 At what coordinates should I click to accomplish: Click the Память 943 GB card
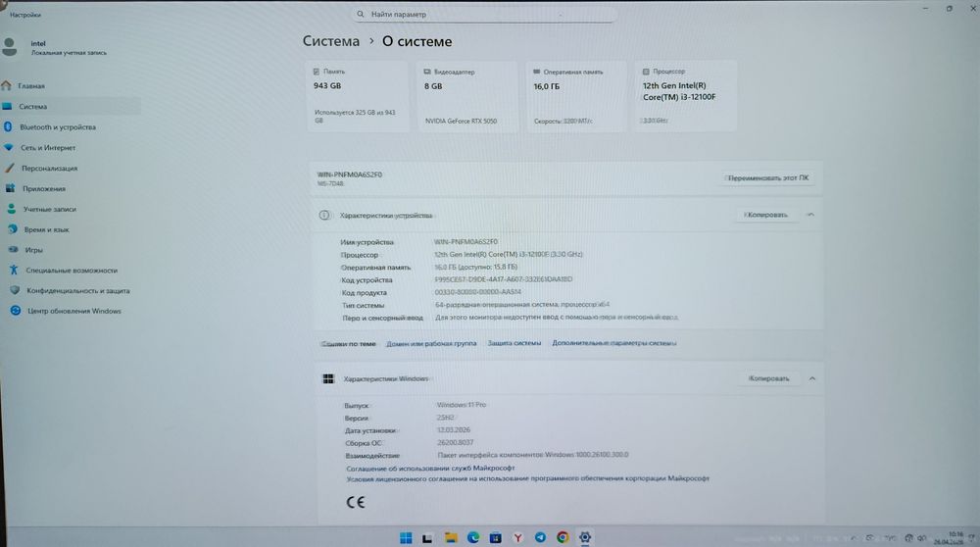(x=358, y=96)
